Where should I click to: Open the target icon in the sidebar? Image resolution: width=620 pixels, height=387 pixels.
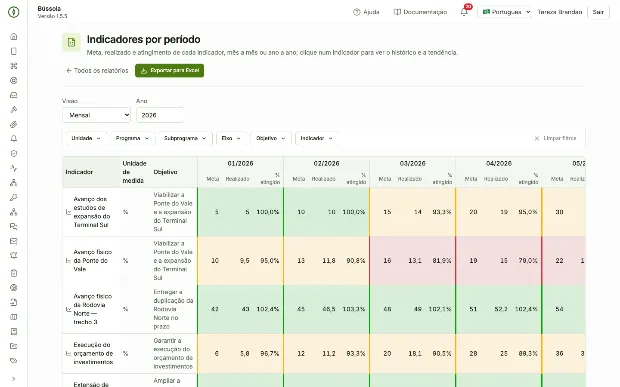13,80
